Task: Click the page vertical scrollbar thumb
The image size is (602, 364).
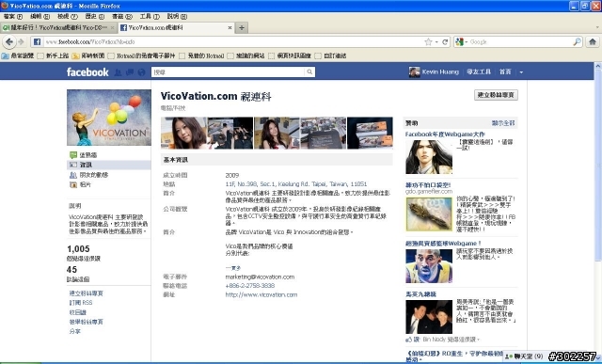Action: 598,166
